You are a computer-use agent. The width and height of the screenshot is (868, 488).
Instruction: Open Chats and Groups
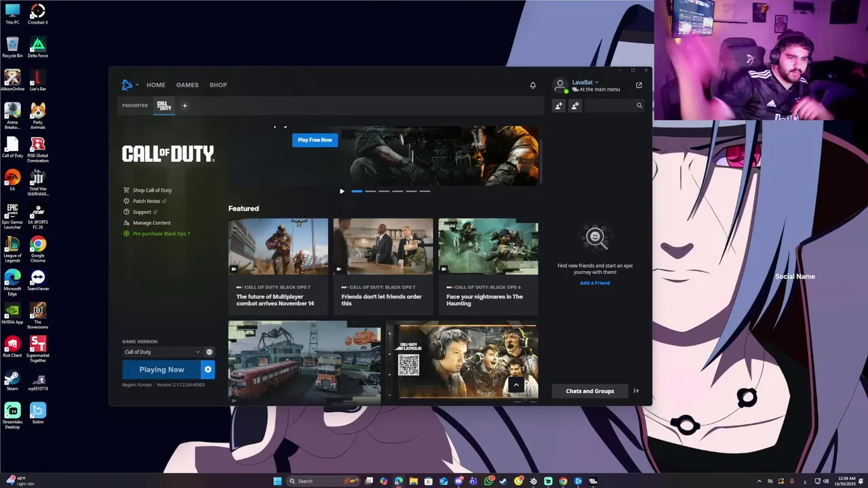(x=590, y=391)
